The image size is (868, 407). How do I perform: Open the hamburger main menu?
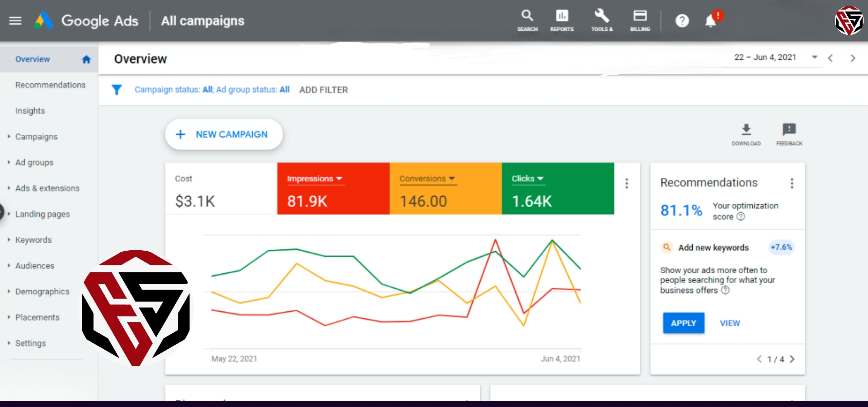click(x=15, y=21)
